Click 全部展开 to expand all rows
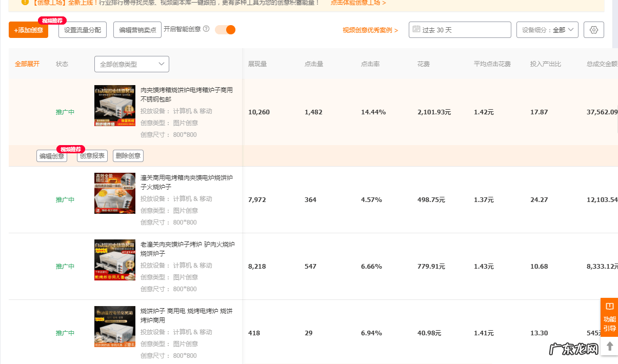The image size is (618, 364). 27,64
